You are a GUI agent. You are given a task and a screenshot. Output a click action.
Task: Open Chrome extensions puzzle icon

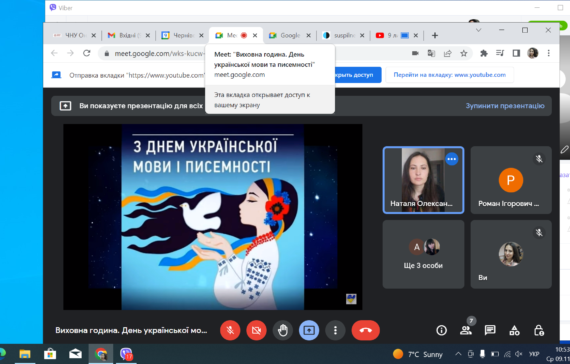point(484,53)
